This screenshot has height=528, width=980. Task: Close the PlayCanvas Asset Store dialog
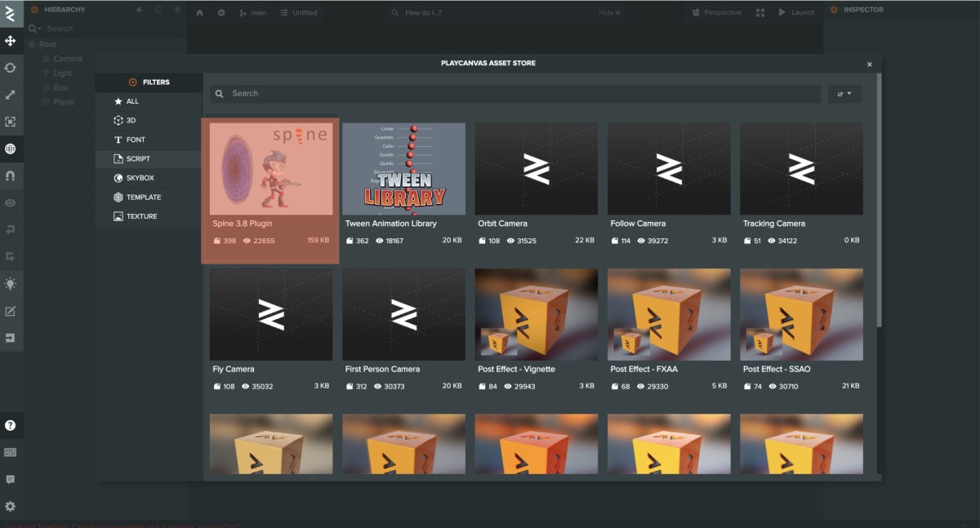[x=870, y=64]
